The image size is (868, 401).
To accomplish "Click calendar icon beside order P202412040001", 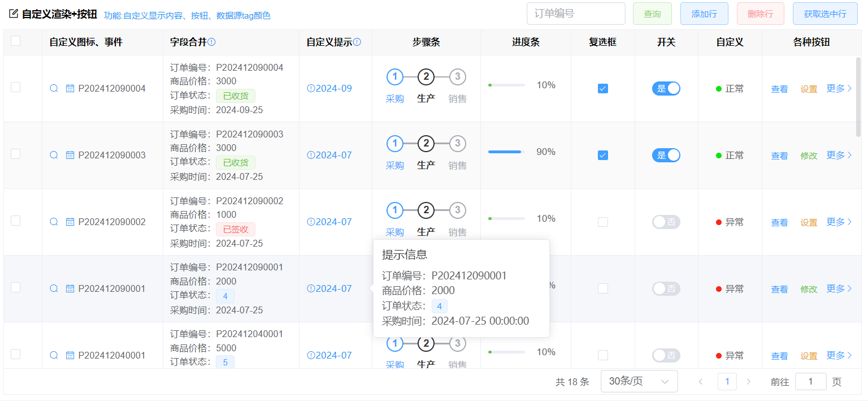I will (70, 355).
